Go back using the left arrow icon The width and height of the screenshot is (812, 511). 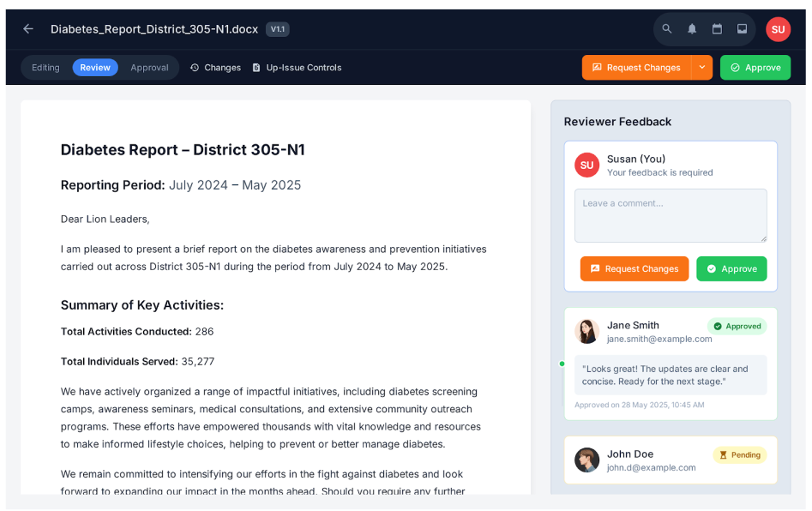point(28,29)
